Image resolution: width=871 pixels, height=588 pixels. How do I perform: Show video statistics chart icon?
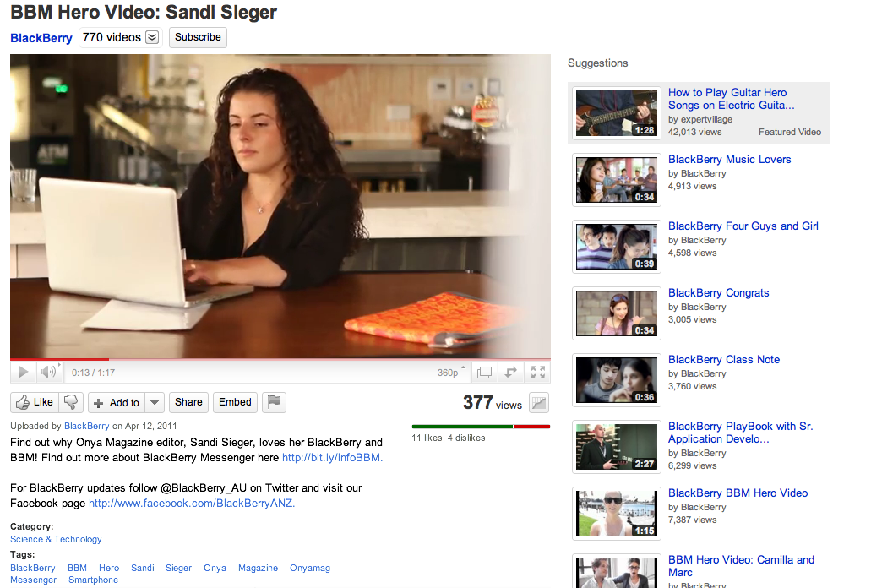tap(539, 402)
